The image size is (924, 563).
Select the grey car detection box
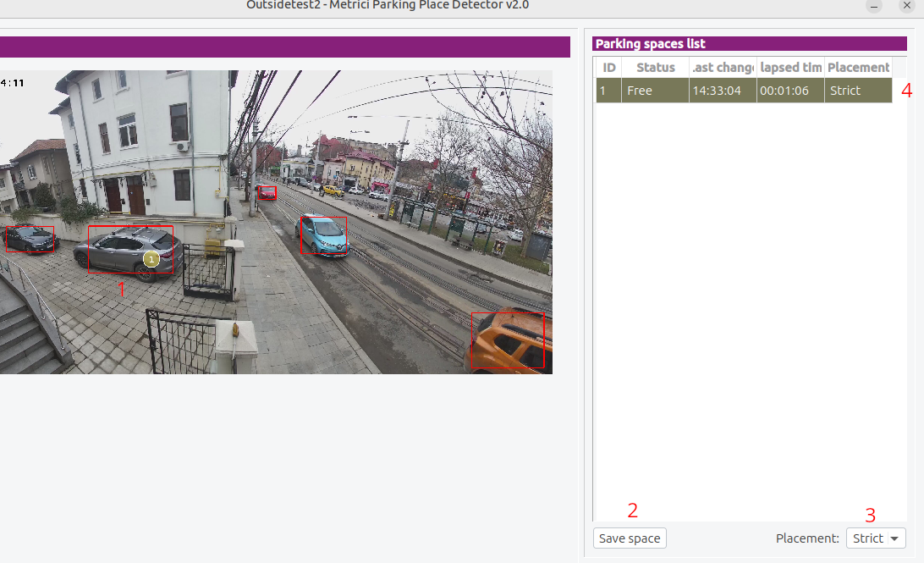[x=131, y=250]
